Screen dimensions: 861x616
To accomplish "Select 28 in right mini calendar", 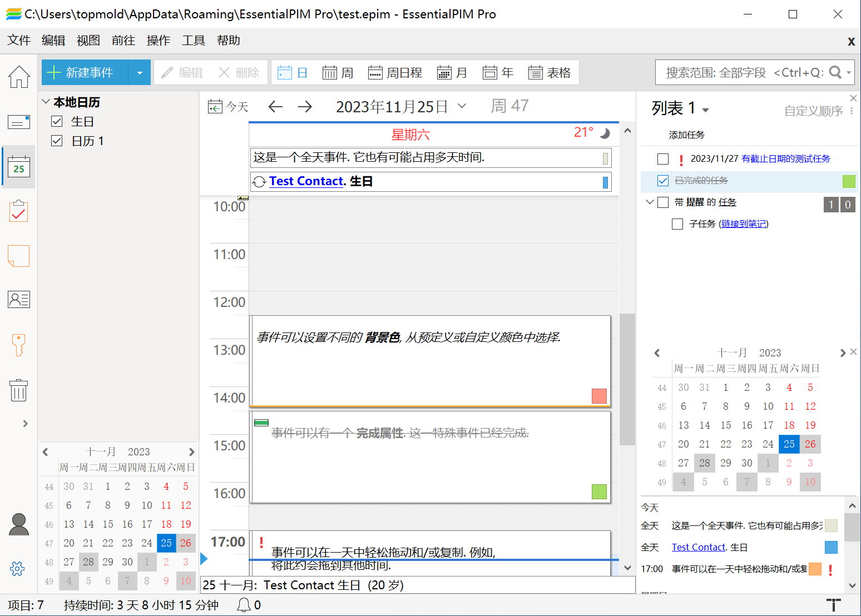I will pos(705,463).
